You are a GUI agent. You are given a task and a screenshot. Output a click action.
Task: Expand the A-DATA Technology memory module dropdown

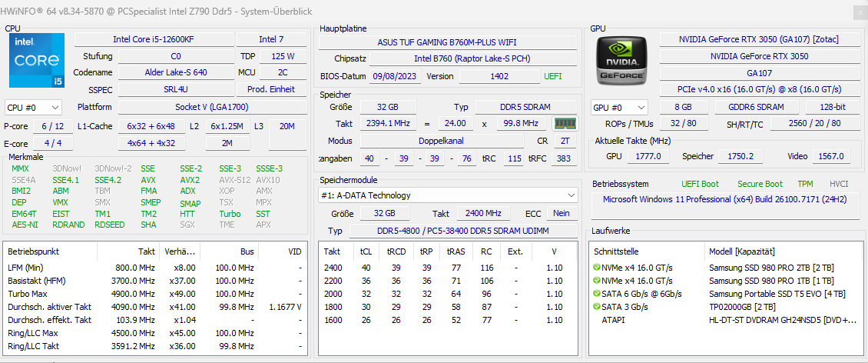tap(448, 195)
